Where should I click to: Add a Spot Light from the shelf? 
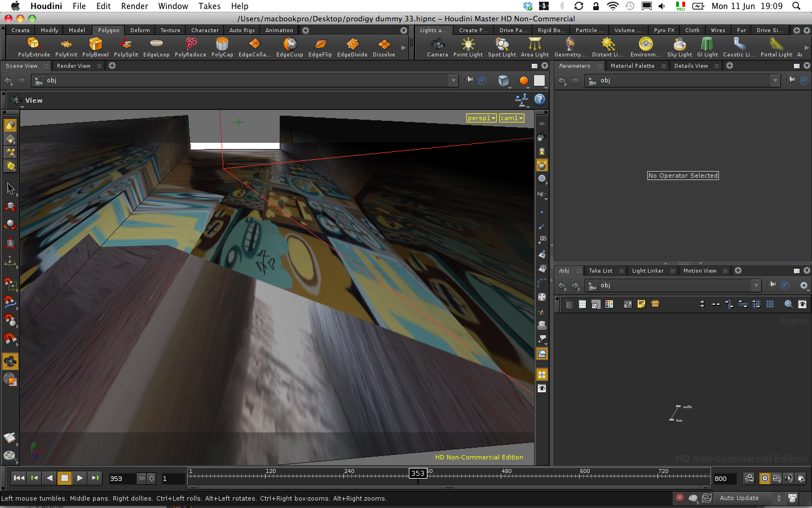click(x=502, y=47)
